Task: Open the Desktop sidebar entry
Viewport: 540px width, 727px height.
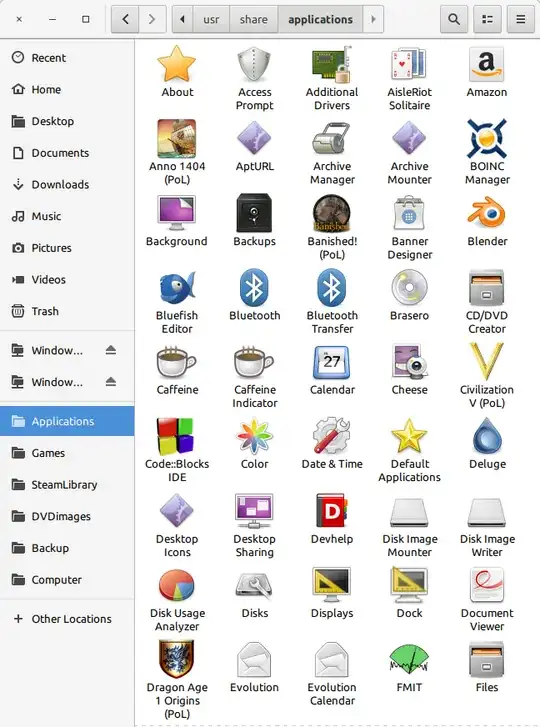Action: pyautogui.click(x=67, y=121)
